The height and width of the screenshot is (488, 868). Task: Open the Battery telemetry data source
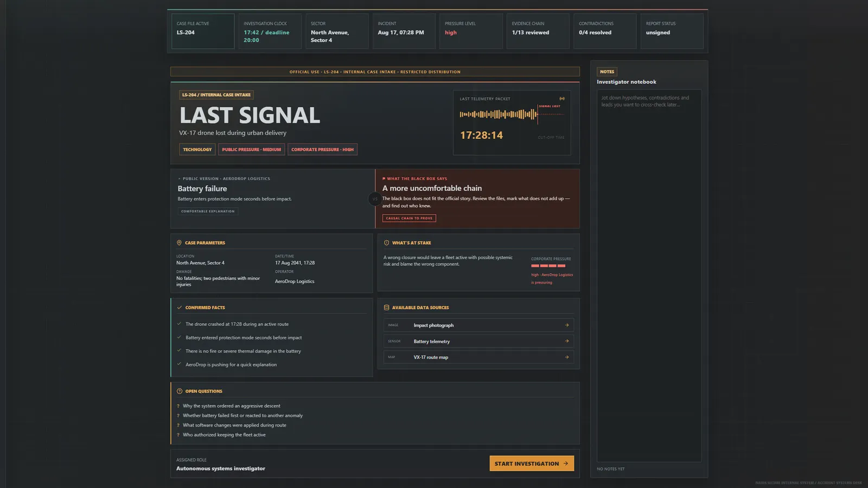pos(478,341)
